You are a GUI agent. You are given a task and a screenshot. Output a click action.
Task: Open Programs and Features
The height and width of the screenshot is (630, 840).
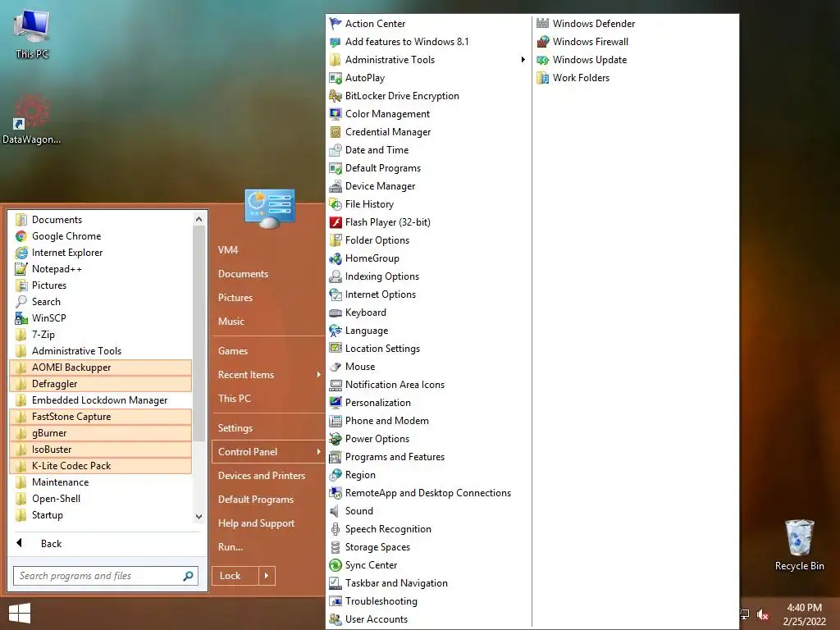[x=395, y=457]
